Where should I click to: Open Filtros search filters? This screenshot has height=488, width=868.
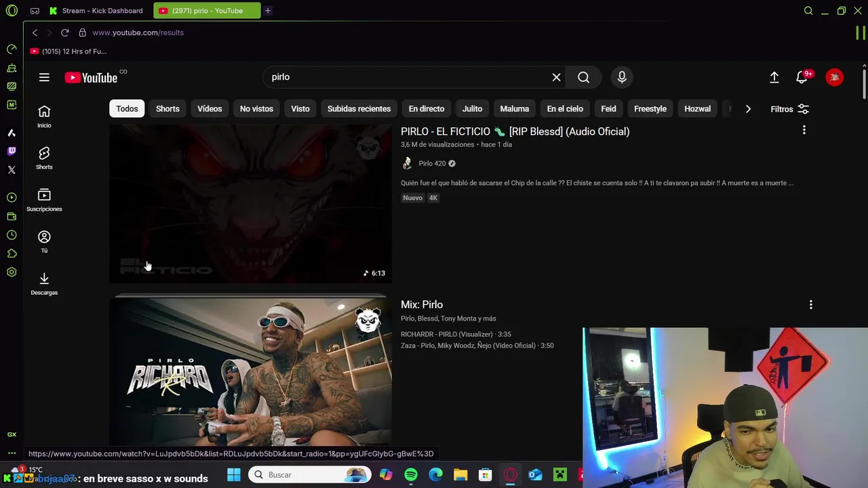(x=789, y=109)
